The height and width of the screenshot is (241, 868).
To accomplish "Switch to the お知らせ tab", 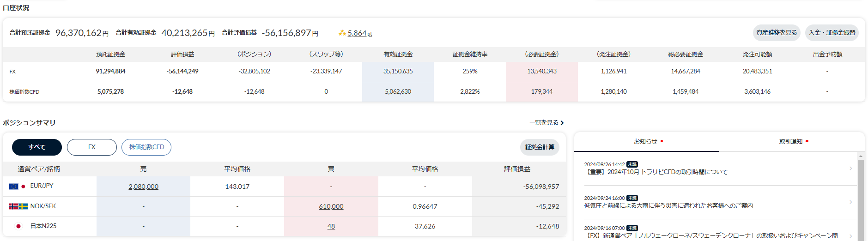I will 646,142.
